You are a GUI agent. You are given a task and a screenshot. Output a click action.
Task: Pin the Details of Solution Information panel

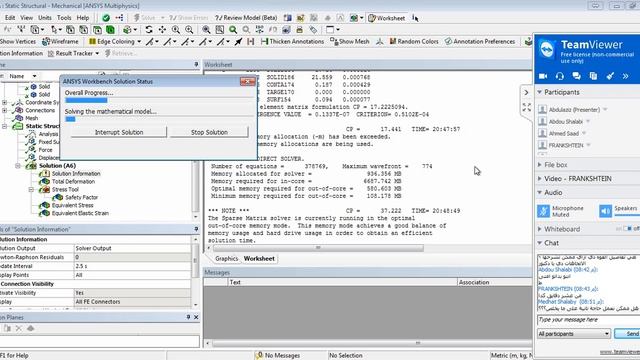coord(196,229)
